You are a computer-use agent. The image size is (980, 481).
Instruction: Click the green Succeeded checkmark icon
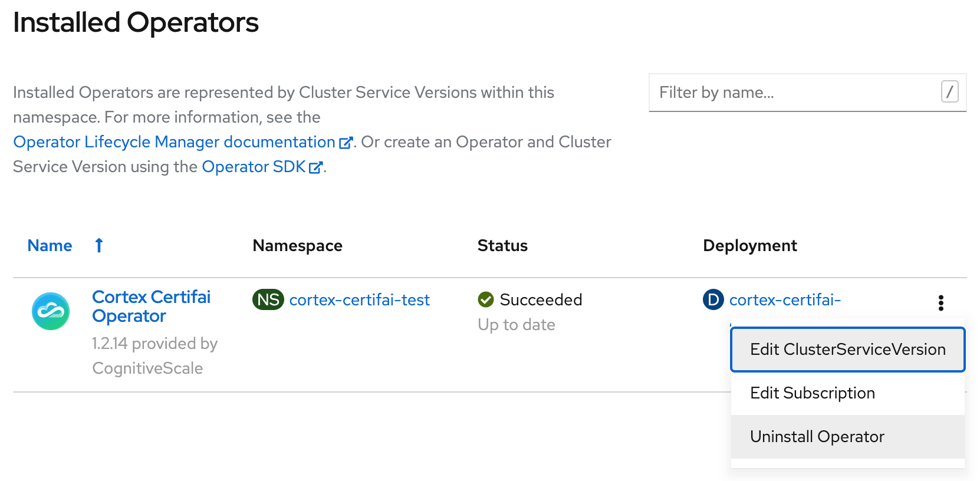click(x=486, y=299)
